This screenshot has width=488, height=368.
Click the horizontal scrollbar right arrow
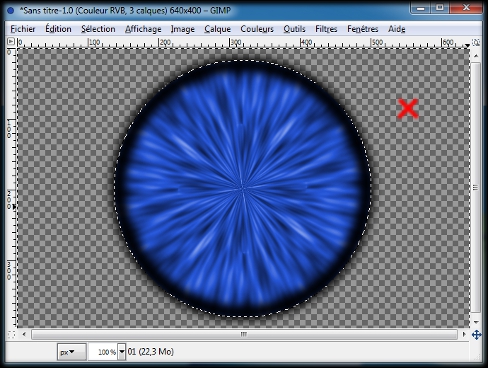(x=464, y=334)
